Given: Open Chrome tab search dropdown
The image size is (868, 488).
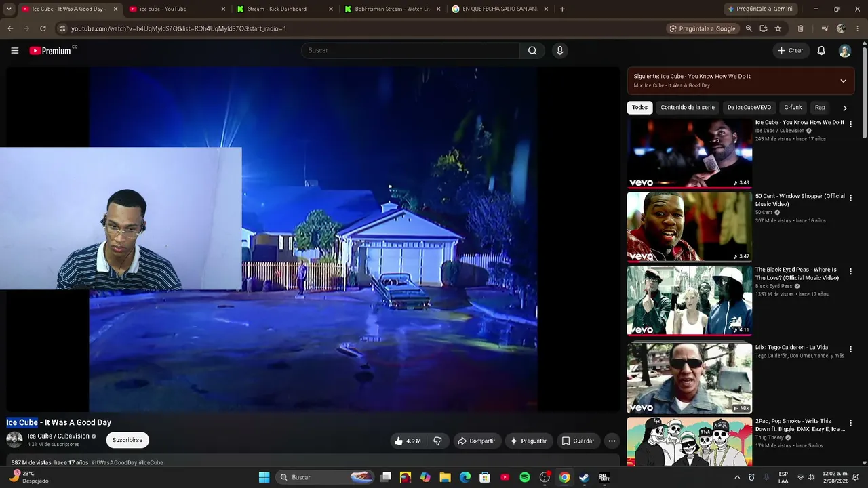Looking at the screenshot, I should point(9,9).
